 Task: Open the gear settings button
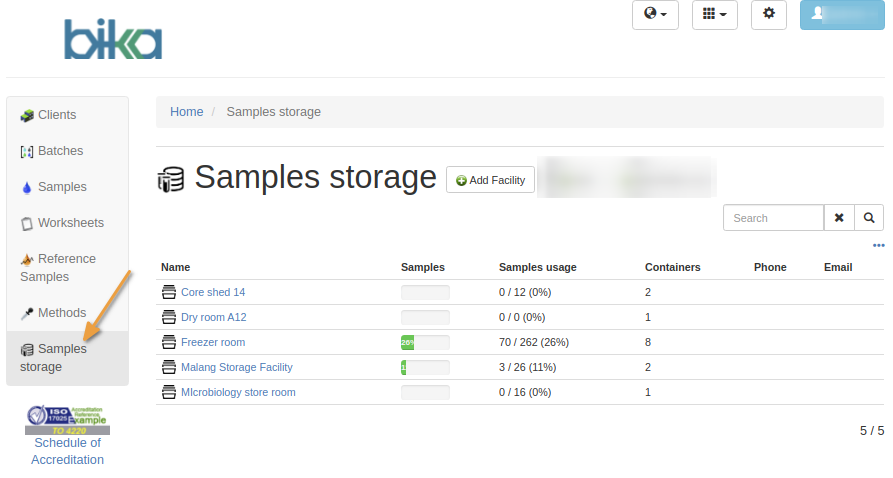[x=769, y=14]
